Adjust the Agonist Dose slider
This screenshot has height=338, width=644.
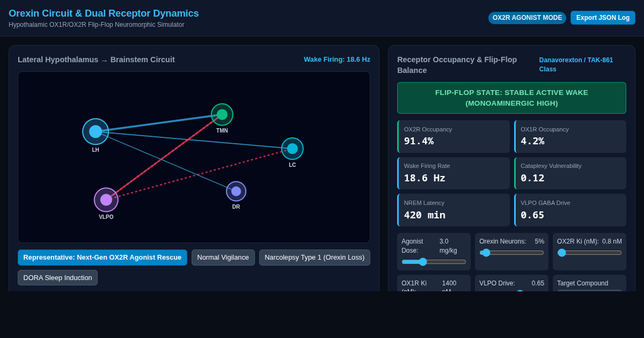(x=434, y=262)
